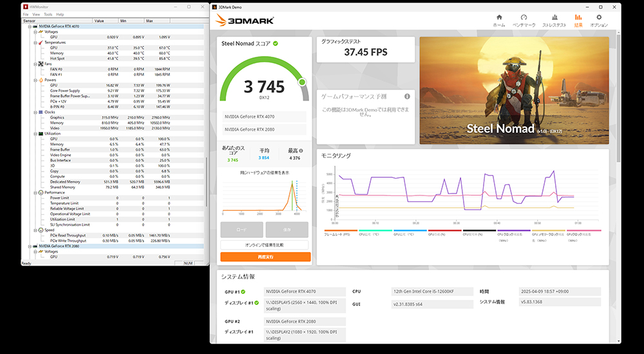Open the Help menu in HWMonitor
The image size is (644, 354).
pos(60,14)
